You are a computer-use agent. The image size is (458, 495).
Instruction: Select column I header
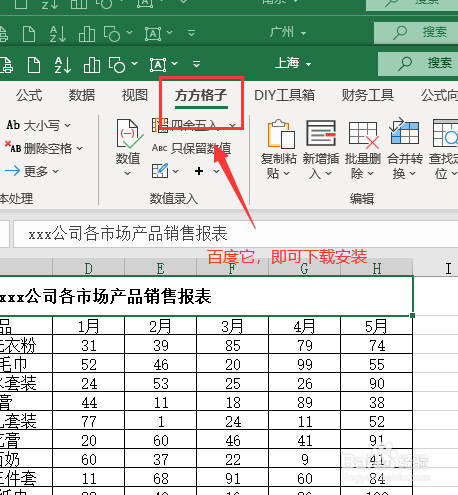pos(436,268)
